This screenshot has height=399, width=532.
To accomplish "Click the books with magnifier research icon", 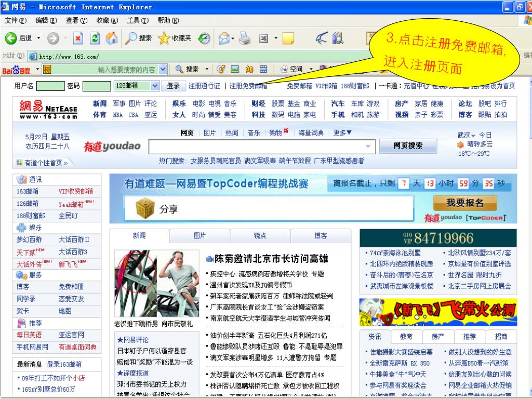I will point(338,38).
